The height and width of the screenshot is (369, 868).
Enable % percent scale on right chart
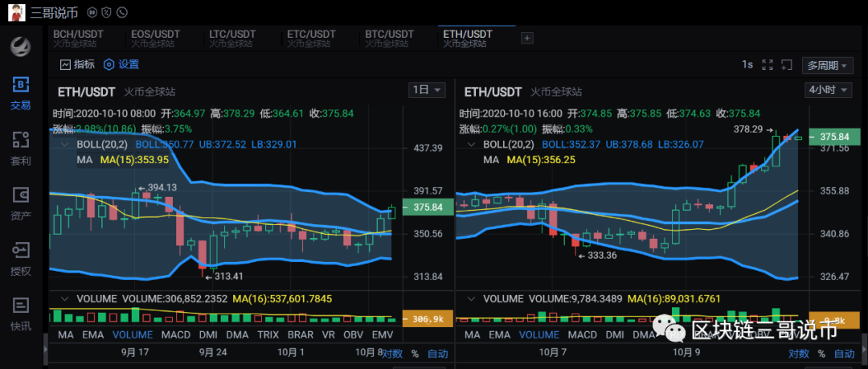point(821,354)
